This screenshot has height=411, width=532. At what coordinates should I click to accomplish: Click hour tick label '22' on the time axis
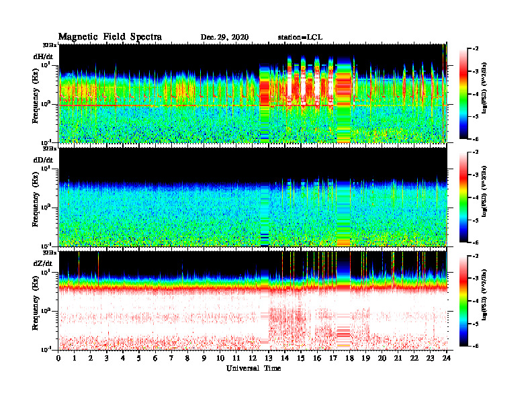pyautogui.click(x=414, y=358)
